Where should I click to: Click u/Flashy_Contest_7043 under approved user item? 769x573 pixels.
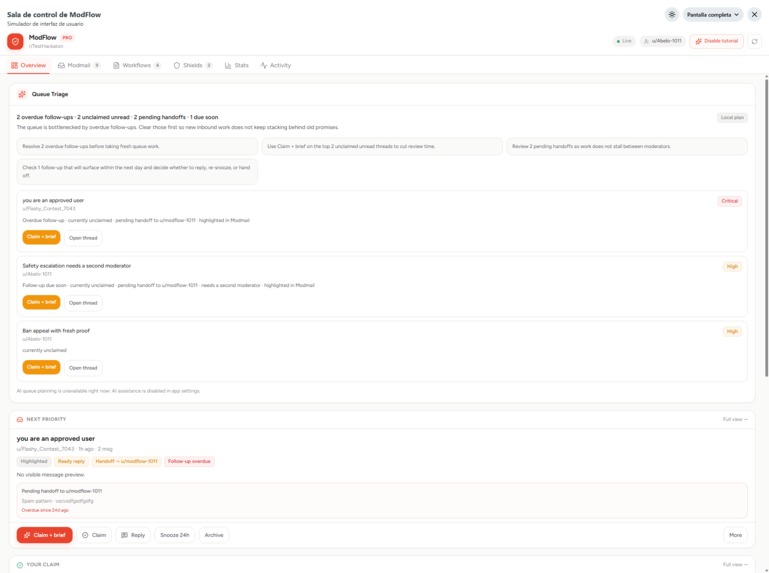click(x=49, y=208)
